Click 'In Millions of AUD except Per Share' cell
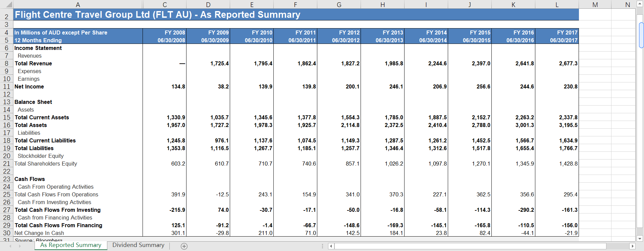Image resolution: width=644 pixels, height=251 pixels. click(78, 33)
